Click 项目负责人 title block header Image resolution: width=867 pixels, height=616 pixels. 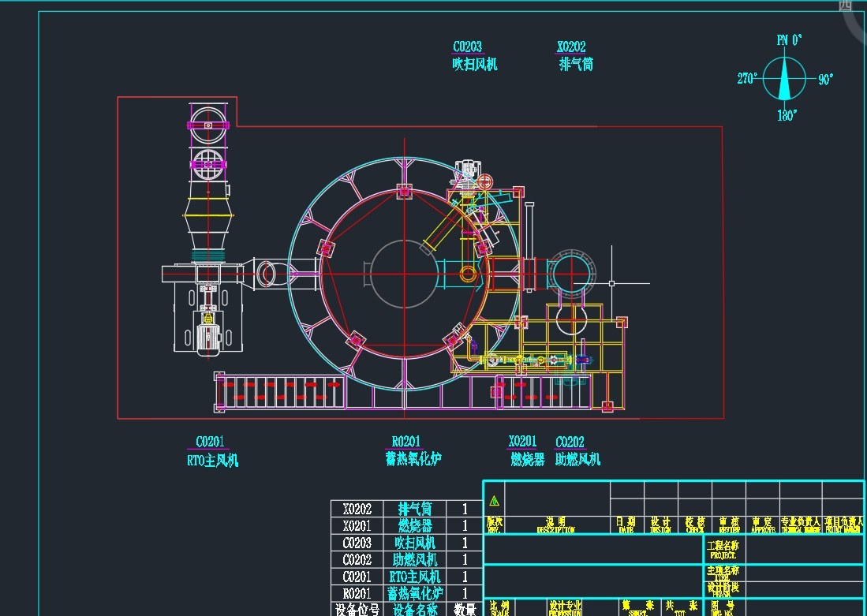point(843,525)
